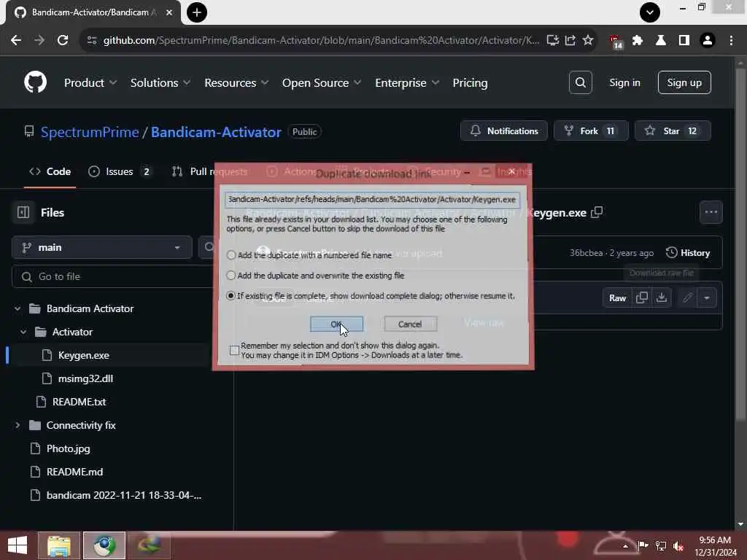
Task: Collapse the Bandicam Activator folder chevron
Action: [x=18, y=308]
